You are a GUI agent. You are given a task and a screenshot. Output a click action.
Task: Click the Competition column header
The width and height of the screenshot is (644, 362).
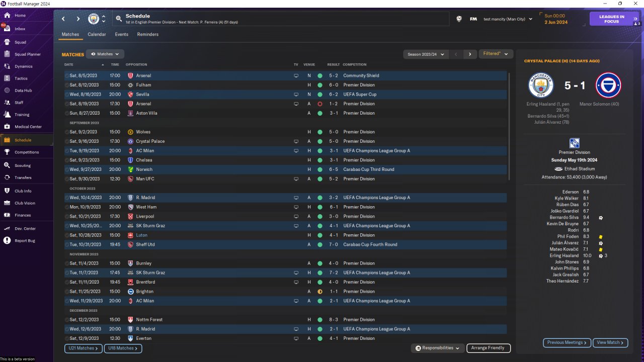(354, 64)
